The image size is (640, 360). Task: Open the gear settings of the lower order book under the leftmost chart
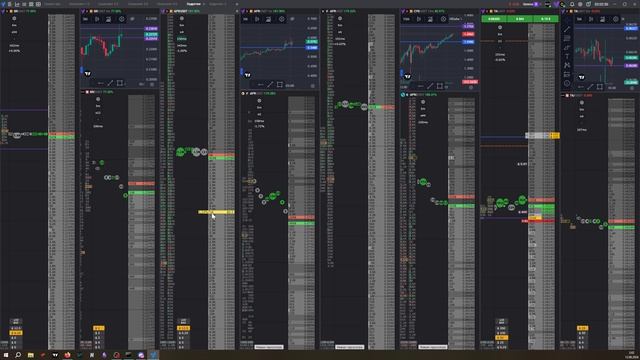[x=98, y=99]
